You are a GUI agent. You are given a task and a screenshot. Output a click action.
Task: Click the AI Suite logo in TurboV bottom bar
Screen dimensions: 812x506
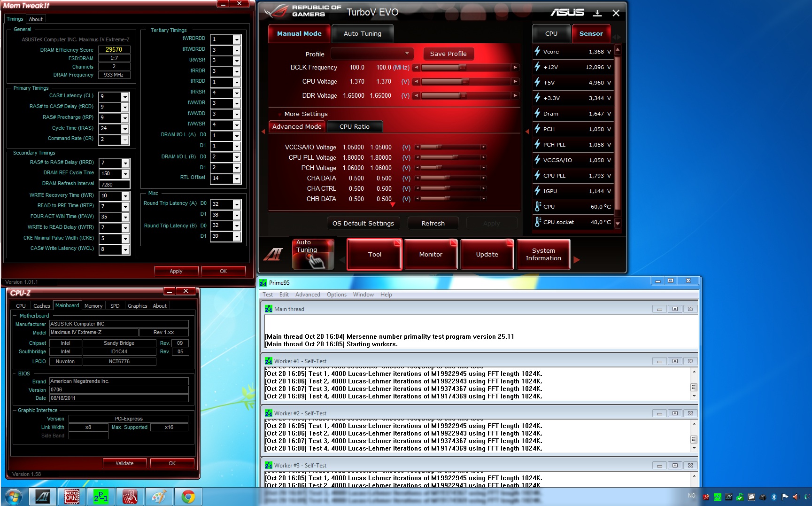[x=274, y=254]
